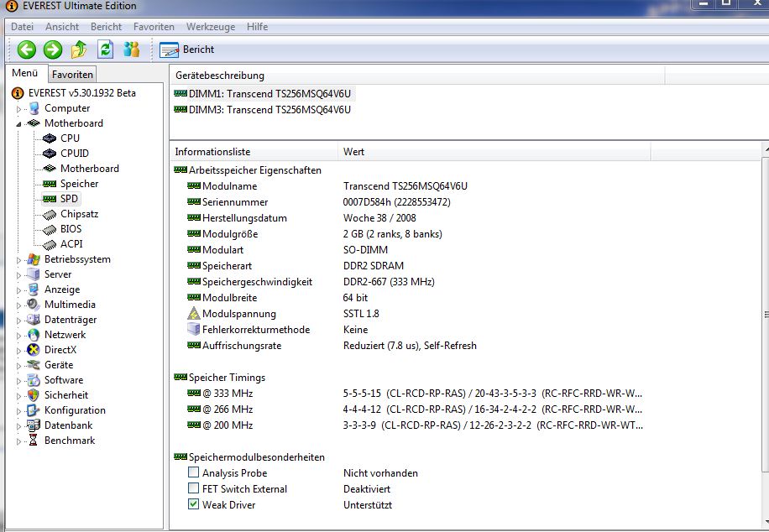
Task: Open the Datei menu
Action: [22, 27]
